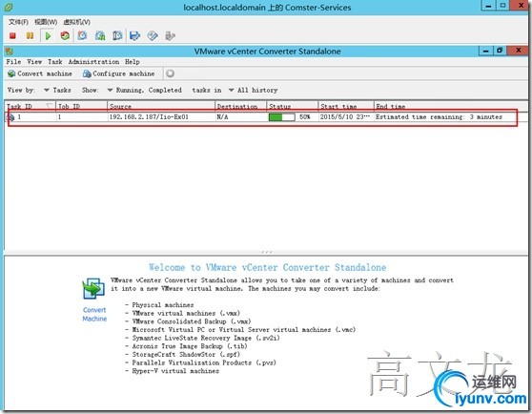
Task: Click the Convert machine toolbar button
Action: coord(40,73)
